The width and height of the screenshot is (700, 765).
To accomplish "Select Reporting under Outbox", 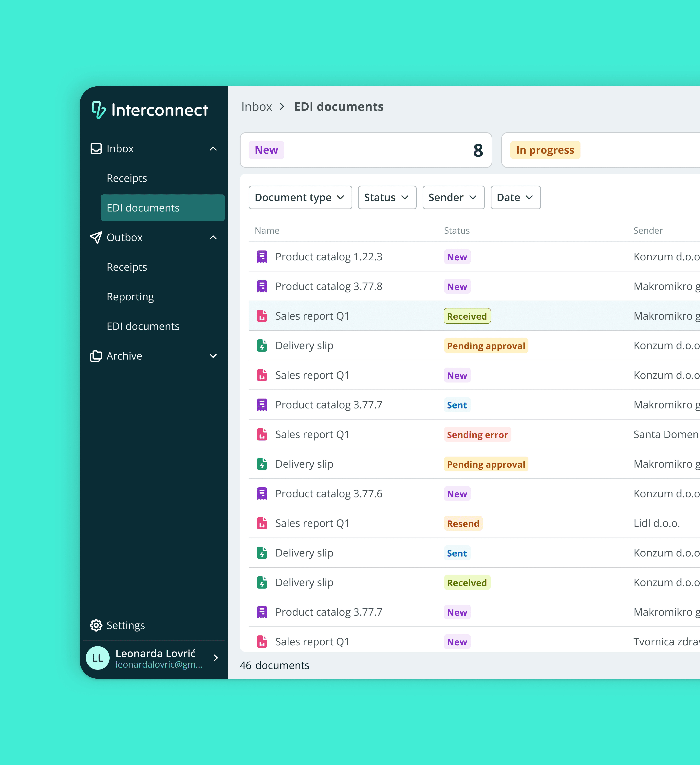I will [x=130, y=296].
